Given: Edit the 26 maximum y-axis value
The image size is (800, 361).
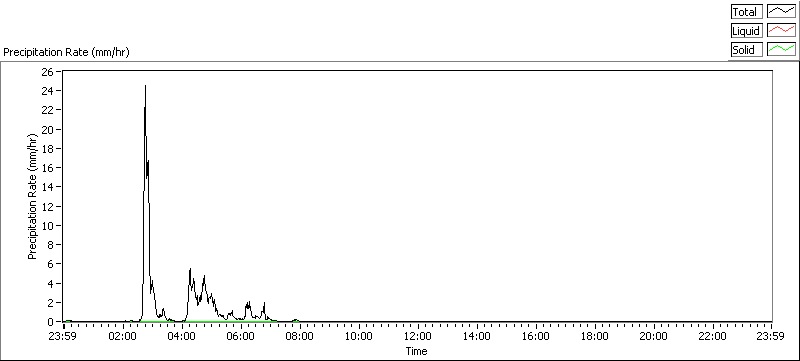Looking at the screenshot, I should pyautogui.click(x=48, y=71).
